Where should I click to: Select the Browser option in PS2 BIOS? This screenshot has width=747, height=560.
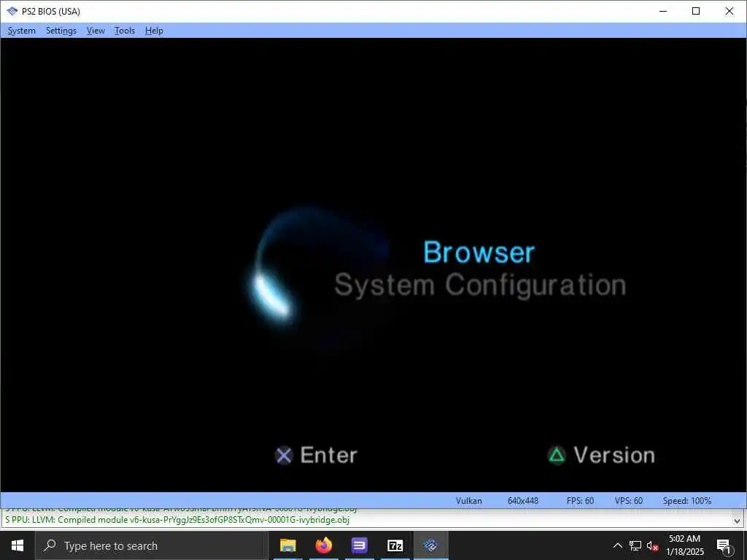(479, 252)
